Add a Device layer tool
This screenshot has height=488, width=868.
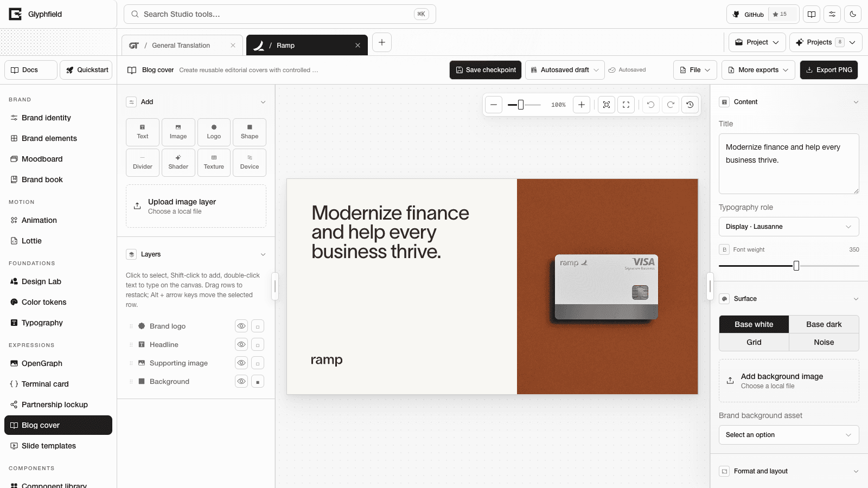coord(250,163)
